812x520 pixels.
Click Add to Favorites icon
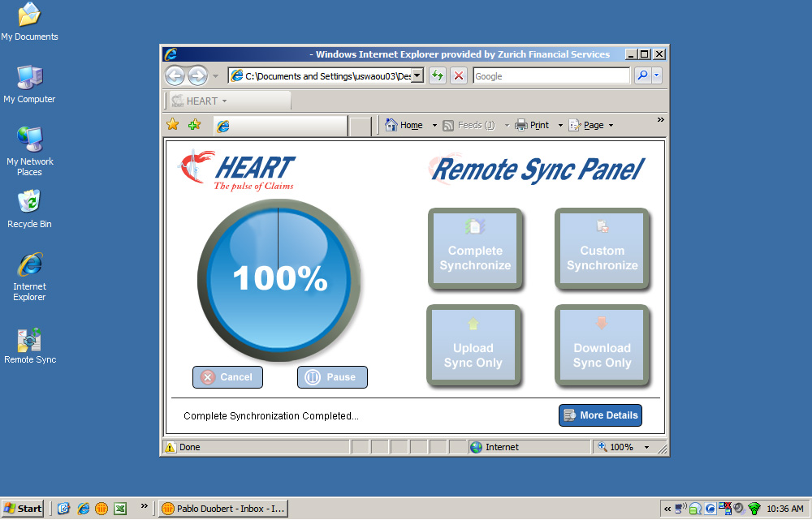point(195,125)
